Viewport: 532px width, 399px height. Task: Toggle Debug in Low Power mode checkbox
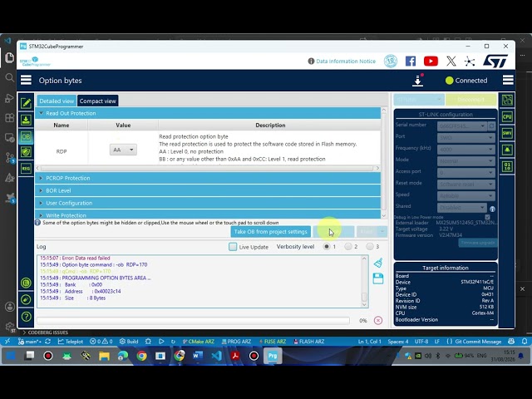click(488, 217)
